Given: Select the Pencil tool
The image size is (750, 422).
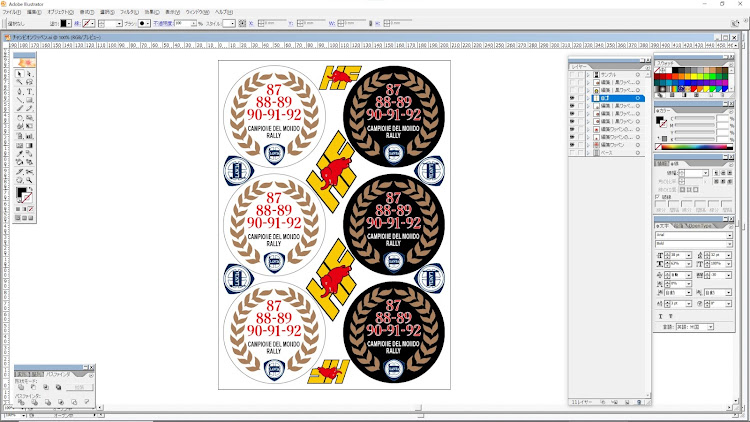Looking at the screenshot, I should click(29, 108).
